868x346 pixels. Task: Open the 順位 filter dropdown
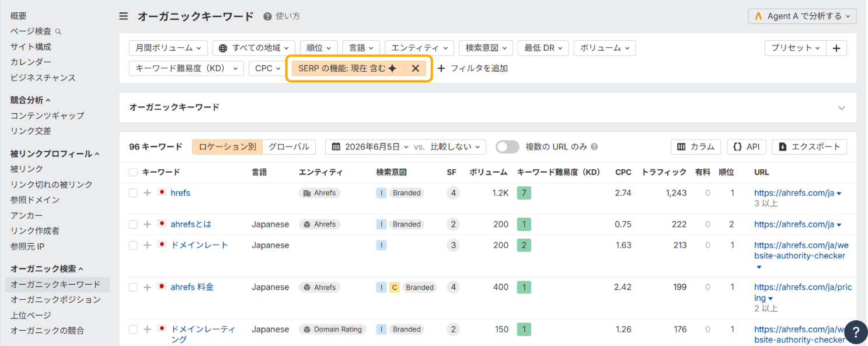(319, 48)
